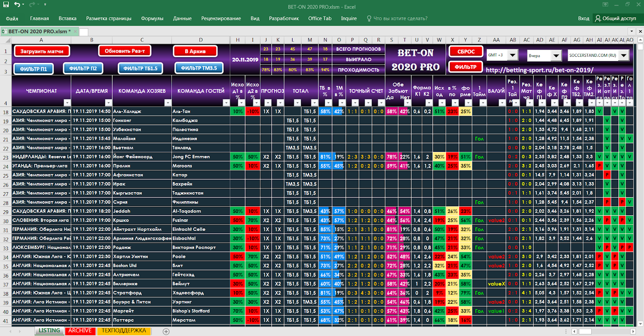
Task: Add a new sheet with plus icon
Action: pyautogui.click(x=166, y=331)
